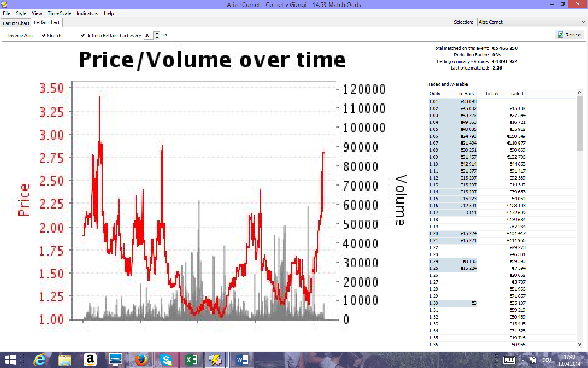The image size is (588, 368).
Task: Open the Lenovo app in the taskbar
Action: click(116, 360)
